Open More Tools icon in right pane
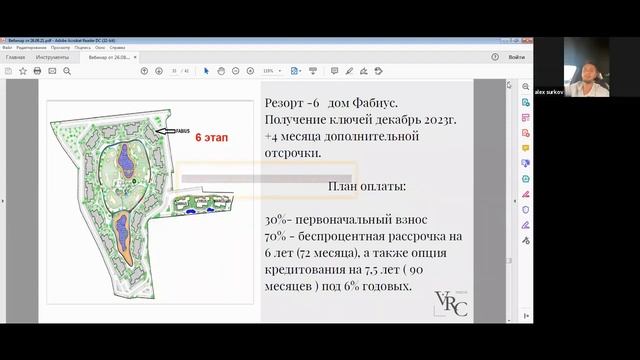This screenshot has width=640, height=360. tap(526, 240)
